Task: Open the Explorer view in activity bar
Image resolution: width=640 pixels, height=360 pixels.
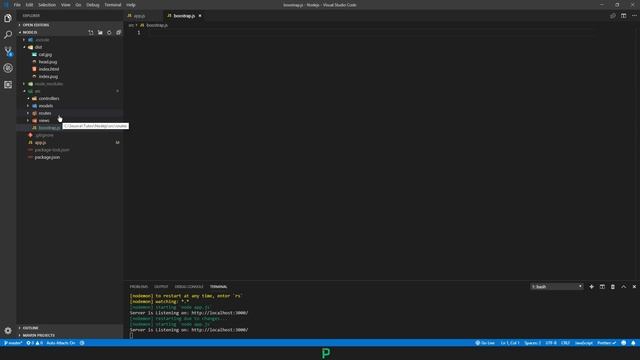Action: coord(8,18)
